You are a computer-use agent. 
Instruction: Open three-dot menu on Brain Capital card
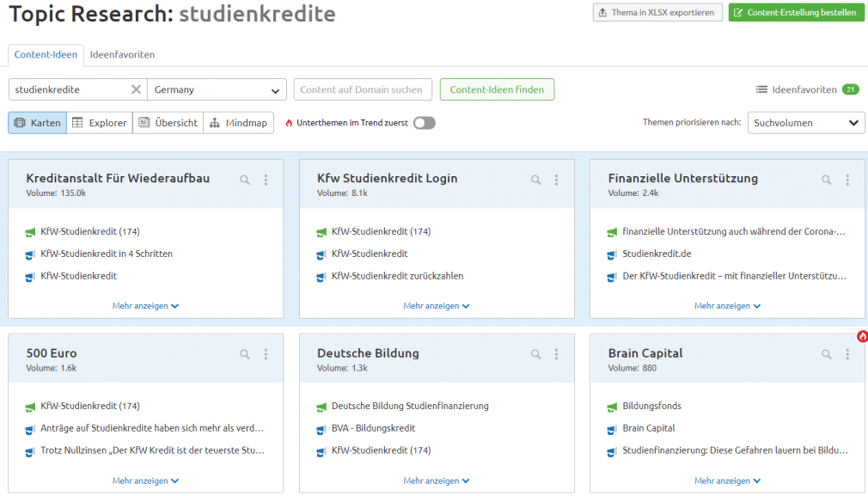coord(847,354)
